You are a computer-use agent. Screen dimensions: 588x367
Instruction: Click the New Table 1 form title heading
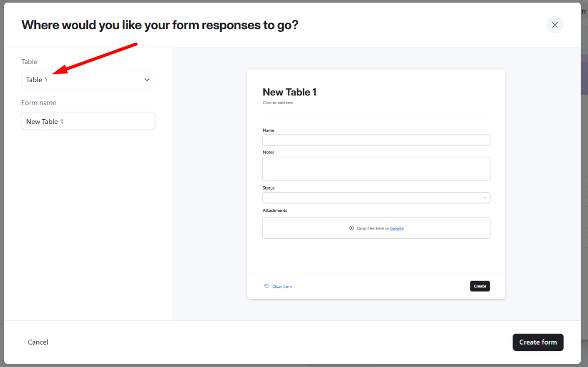(289, 92)
